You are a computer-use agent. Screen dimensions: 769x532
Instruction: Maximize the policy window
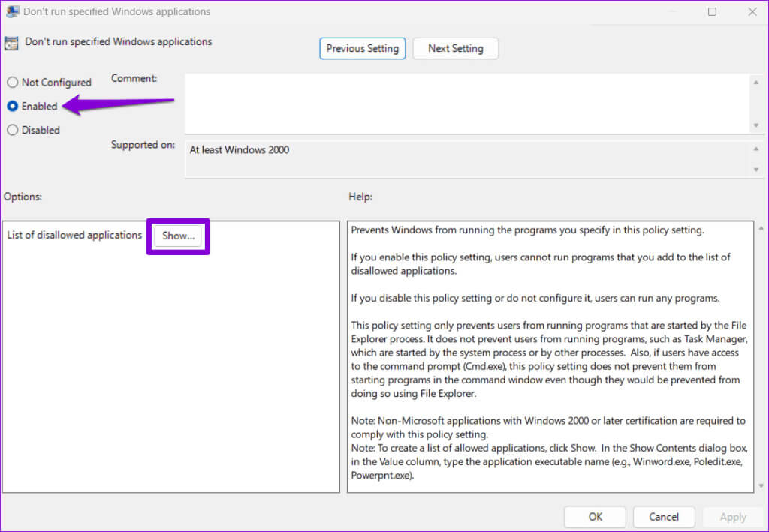[x=712, y=11]
